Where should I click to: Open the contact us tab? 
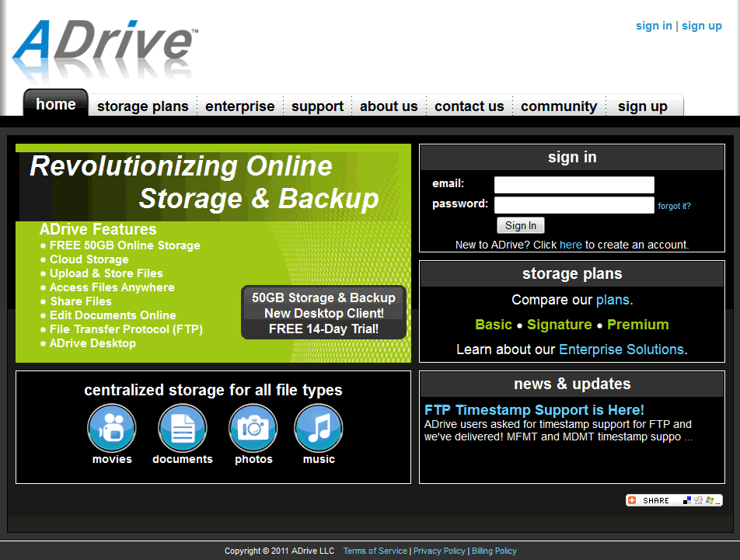[469, 106]
